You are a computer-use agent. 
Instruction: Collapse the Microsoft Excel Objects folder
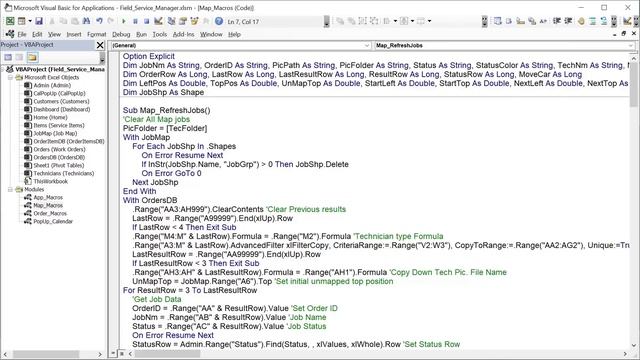[11, 77]
